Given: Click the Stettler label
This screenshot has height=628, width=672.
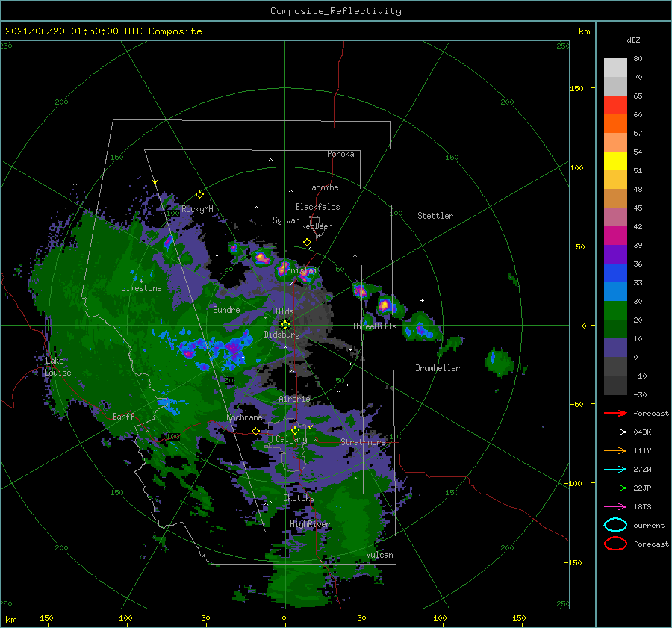Looking at the screenshot, I should click(435, 216).
